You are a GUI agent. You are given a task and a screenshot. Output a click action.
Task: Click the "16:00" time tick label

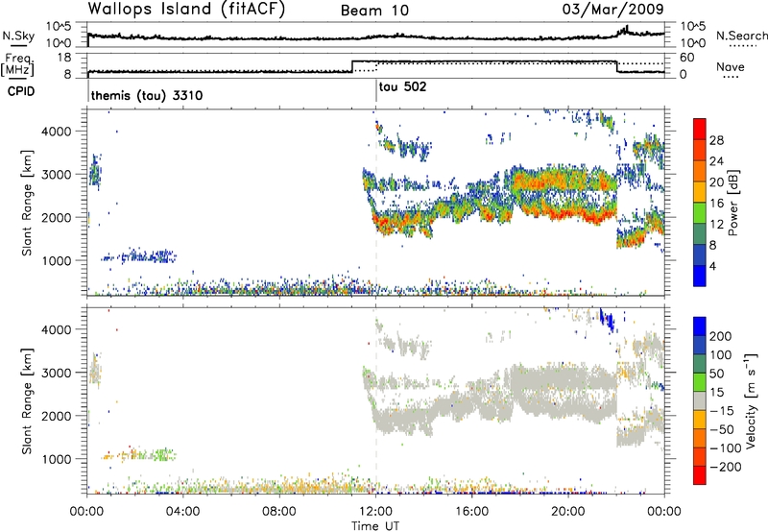tap(471, 512)
